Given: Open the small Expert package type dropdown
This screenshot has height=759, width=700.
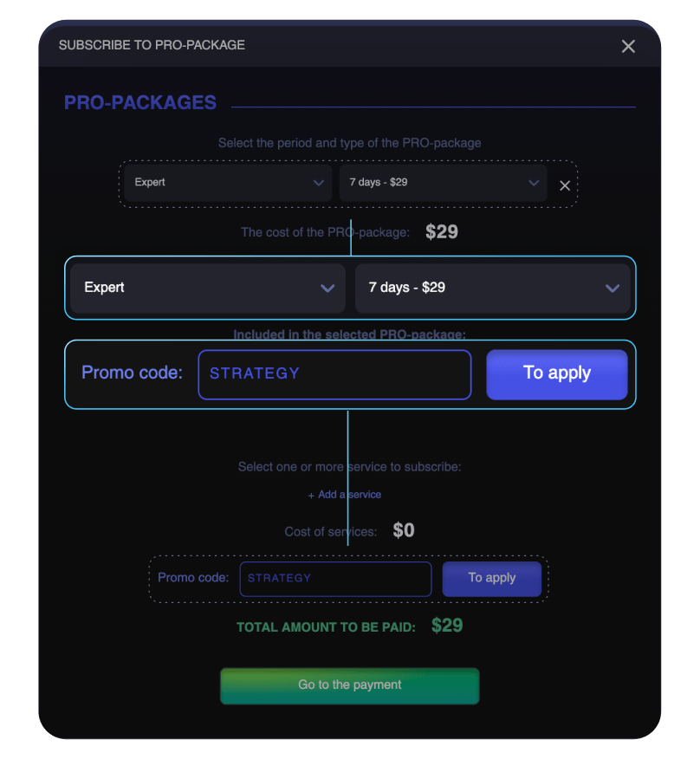Looking at the screenshot, I should pos(227,183).
